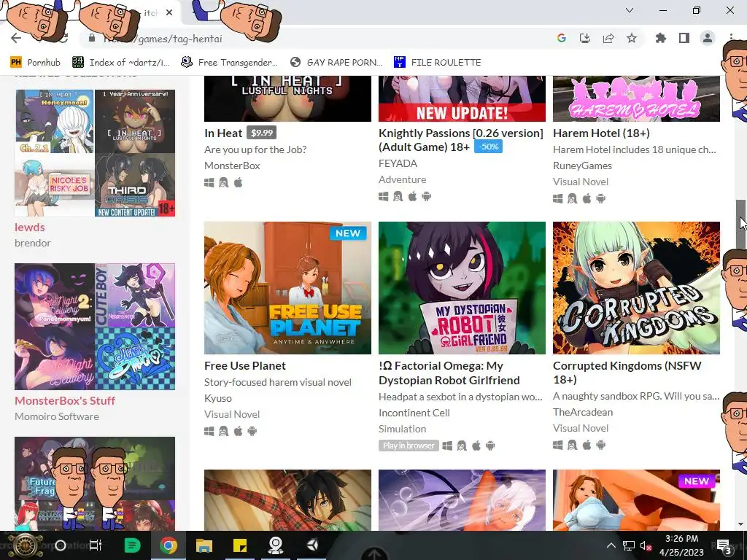Open the RuneyGames author link
This screenshot has width=747, height=560.
click(582, 166)
